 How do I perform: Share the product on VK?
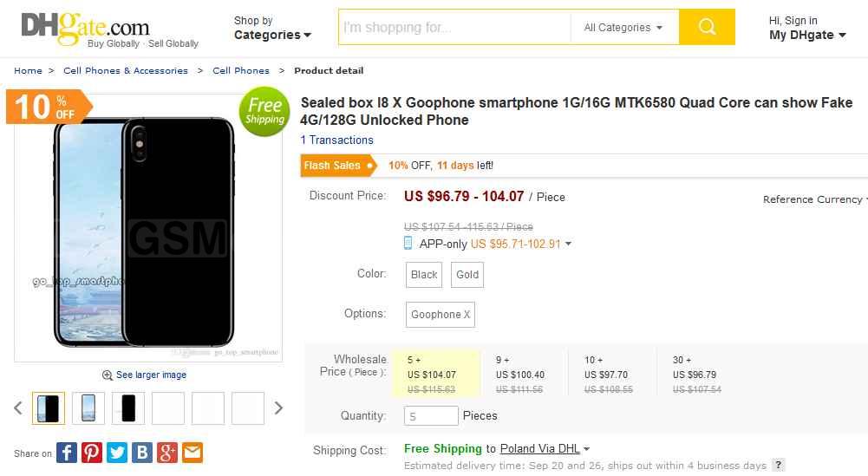point(142,452)
